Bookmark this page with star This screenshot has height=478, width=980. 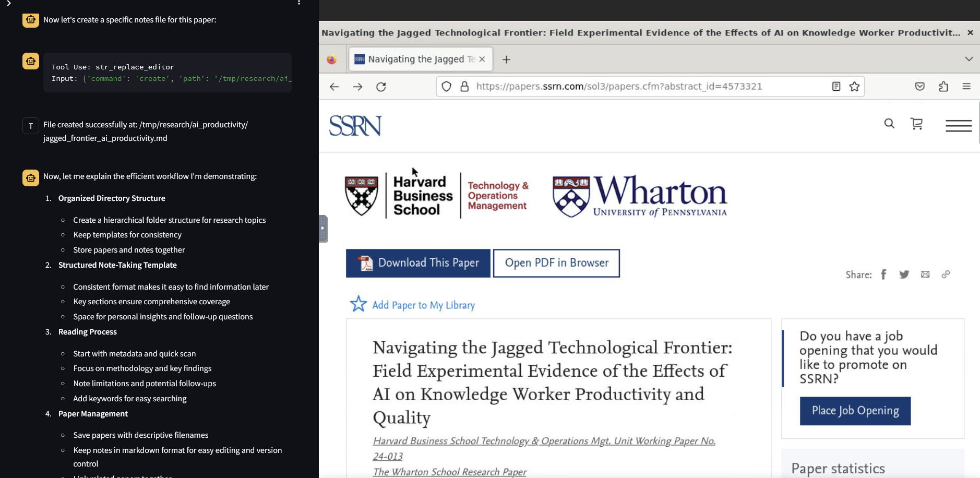click(854, 87)
